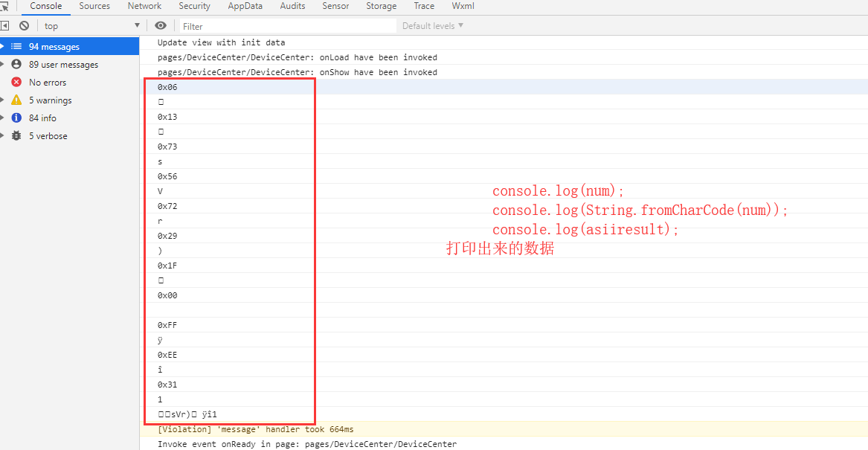Toggle the console sidebar panel icon
868x450 pixels.
click(x=4, y=25)
